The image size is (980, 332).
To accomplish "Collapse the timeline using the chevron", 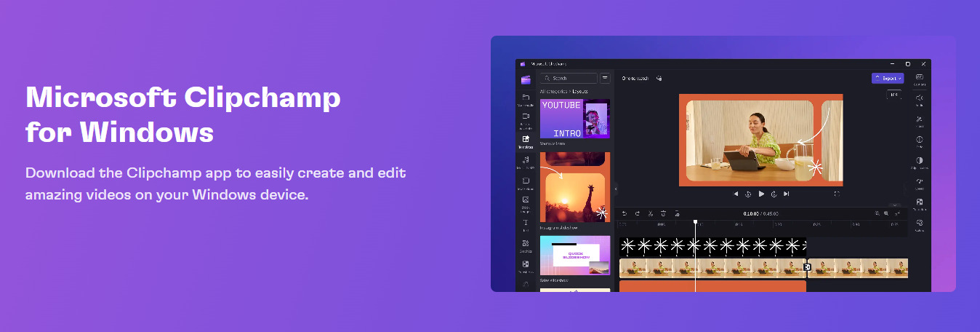I will pos(895,205).
